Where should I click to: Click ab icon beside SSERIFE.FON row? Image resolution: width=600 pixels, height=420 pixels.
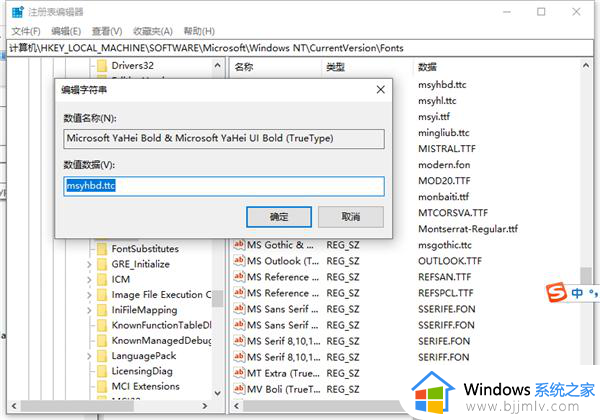[239, 309]
